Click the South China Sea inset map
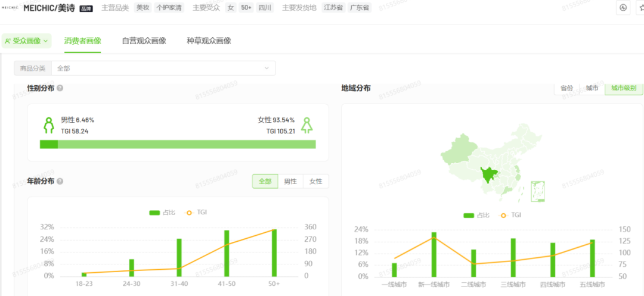Image resolution: width=644 pixels, height=296 pixels. [x=538, y=191]
